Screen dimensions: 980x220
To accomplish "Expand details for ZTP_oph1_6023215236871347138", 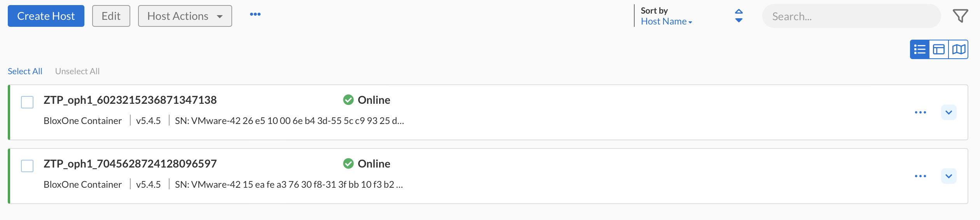I will [x=949, y=112].
